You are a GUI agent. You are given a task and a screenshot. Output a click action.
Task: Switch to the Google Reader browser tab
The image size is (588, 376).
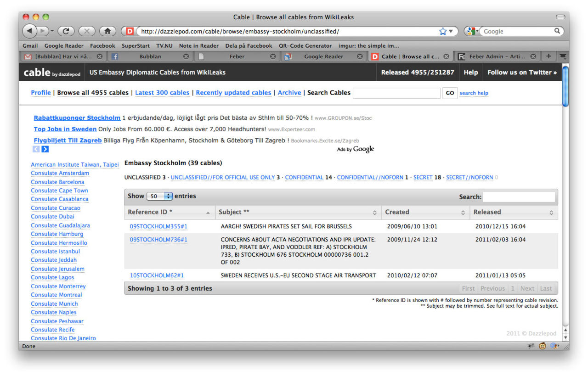coord(325,56)
